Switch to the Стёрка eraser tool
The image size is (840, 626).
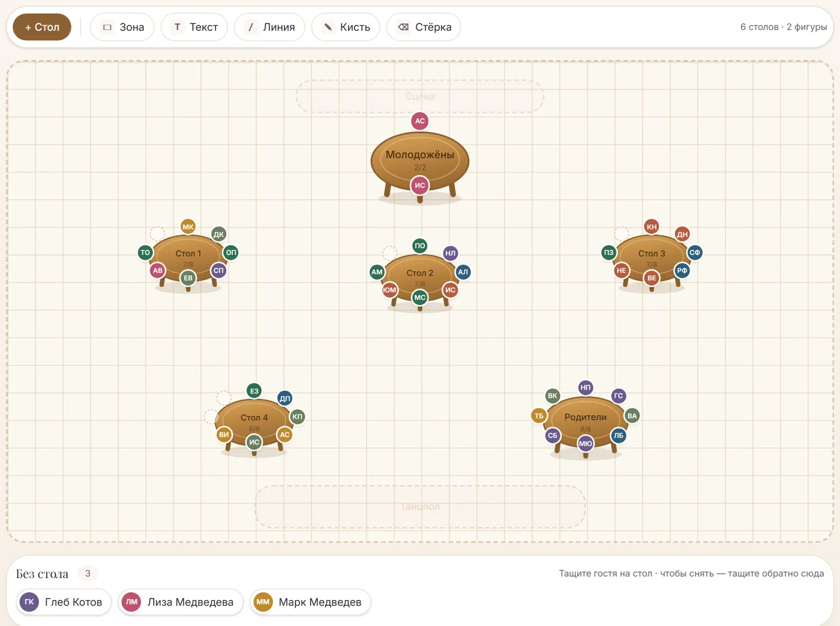click(424, 27)
